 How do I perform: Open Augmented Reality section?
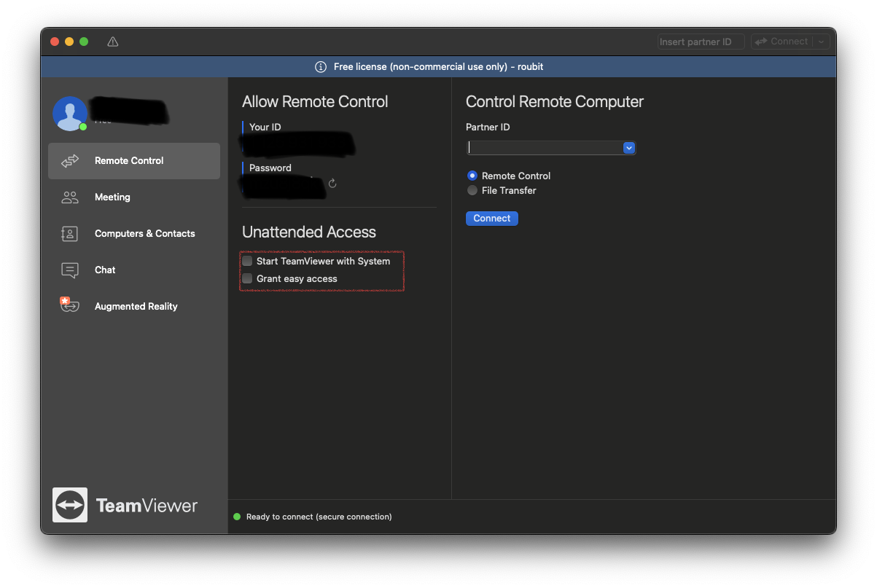pyautogui.click(x=134, y=307)
